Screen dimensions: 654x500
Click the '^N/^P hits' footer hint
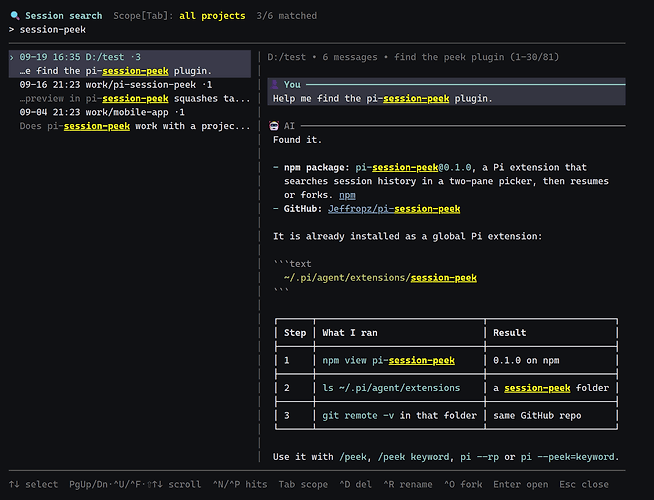coord(240,485)
